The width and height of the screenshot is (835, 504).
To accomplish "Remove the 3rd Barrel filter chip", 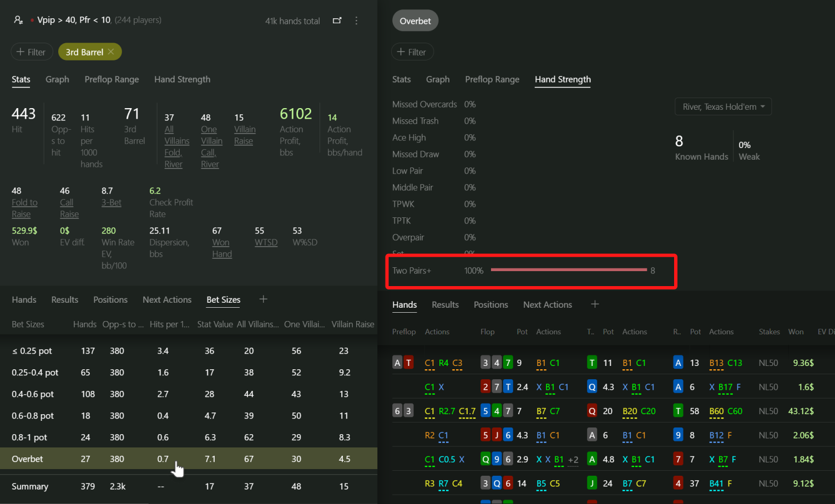I will pyautogui.click(x=111, y=52).
